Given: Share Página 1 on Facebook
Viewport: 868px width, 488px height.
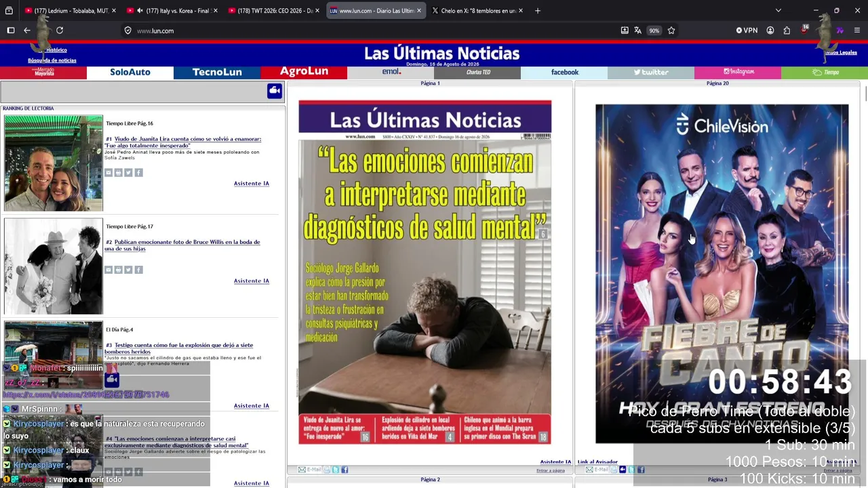Looking at the screenshot, I should 344,470.
